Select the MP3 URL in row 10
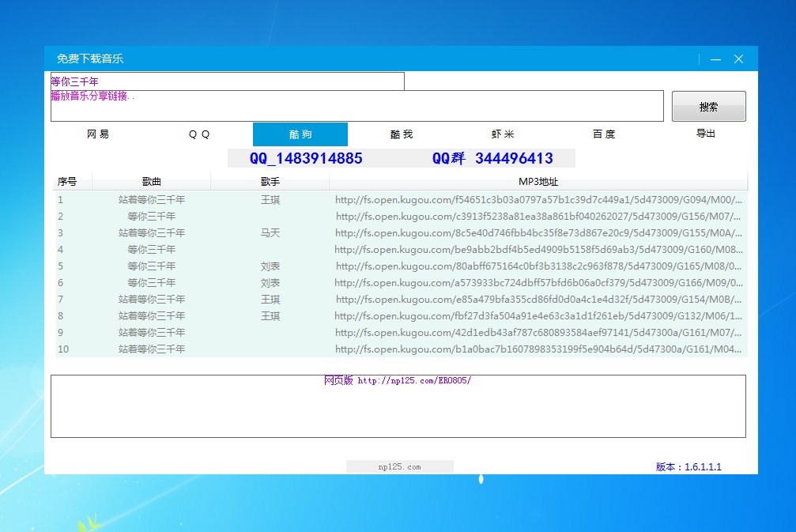Screen dimensions: 796x532 click(538, 349)
